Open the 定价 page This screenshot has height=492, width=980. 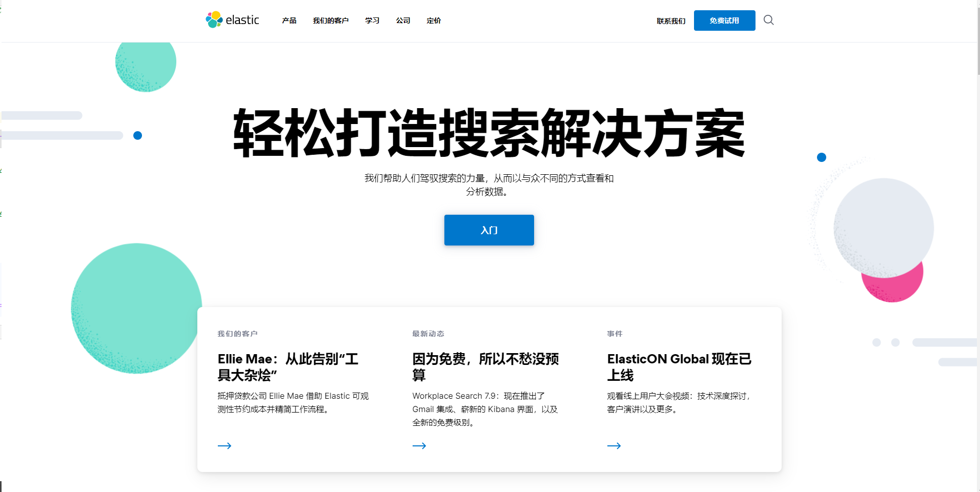[434, 20]
